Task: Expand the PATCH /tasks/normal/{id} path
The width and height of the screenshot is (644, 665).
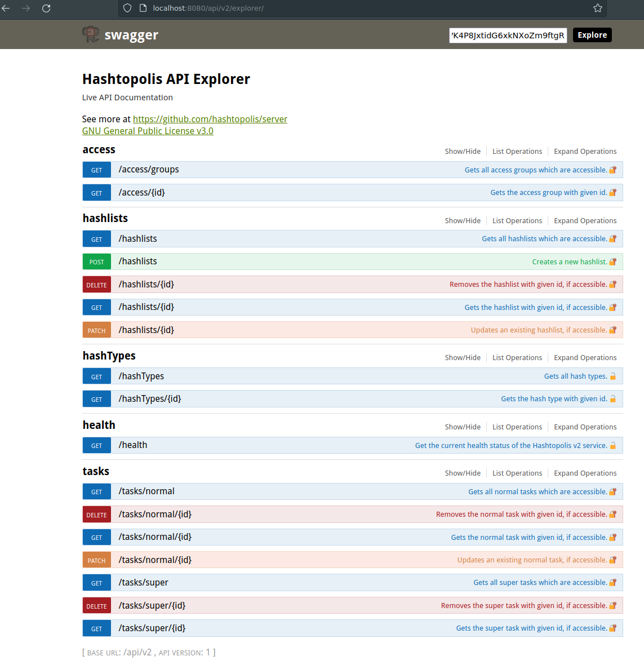Action: pos(155,560)
